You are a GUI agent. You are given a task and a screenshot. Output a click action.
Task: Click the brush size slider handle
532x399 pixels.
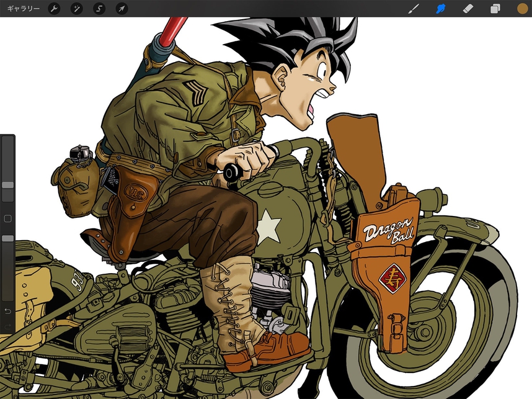click(x=8, y=184)
